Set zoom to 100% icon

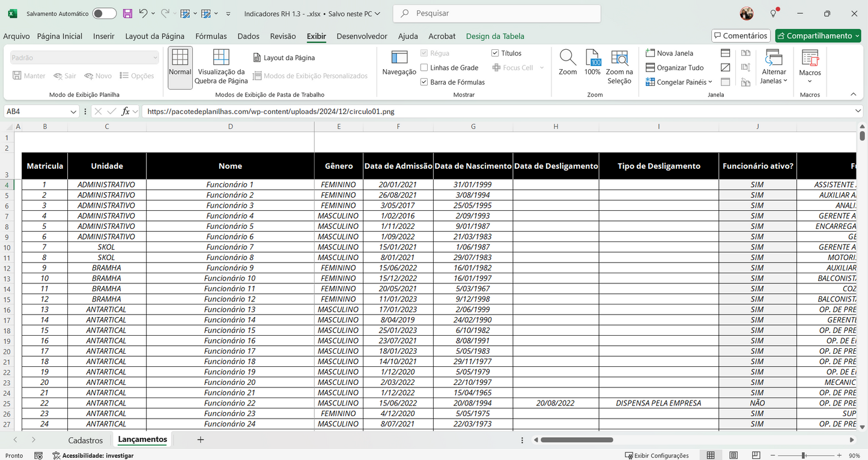coord(592,58)
